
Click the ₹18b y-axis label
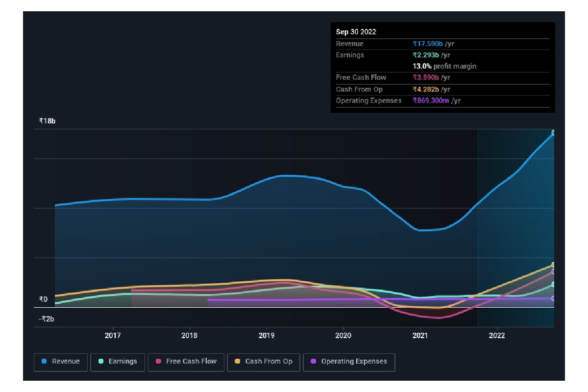tap(48, 121)
